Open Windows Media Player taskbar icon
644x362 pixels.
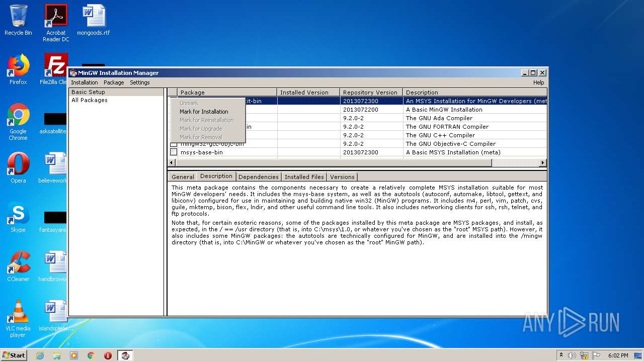tap(74, 355)
